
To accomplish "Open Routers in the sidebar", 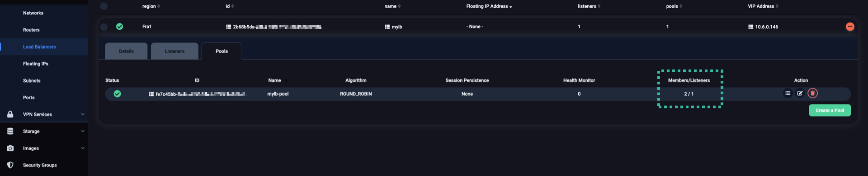I will [x=31, y=30].
